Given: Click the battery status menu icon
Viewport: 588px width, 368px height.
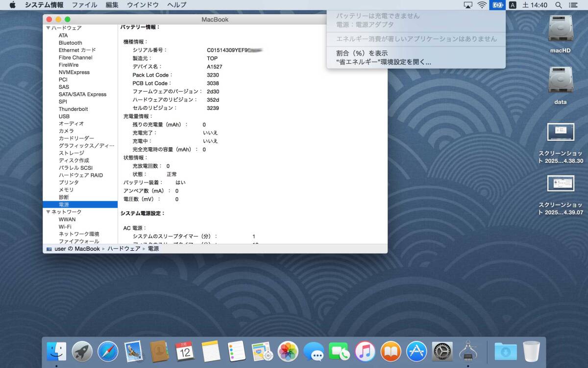Looking at the screenshot, I should [498, 5].
